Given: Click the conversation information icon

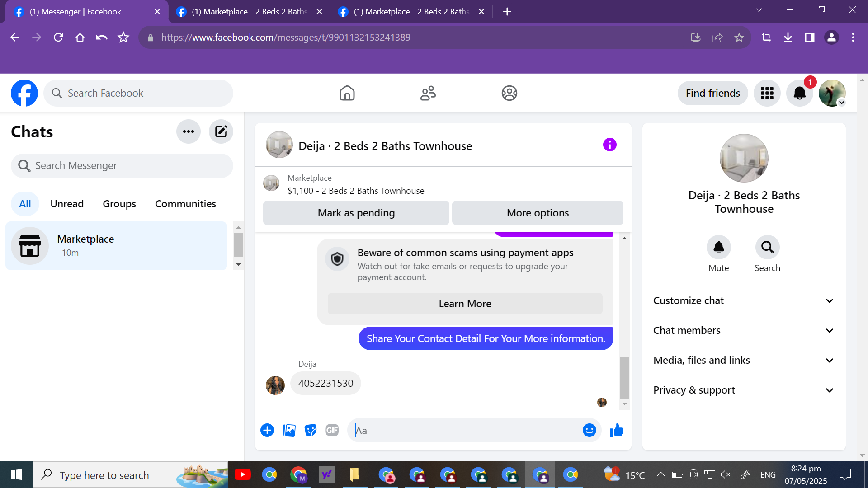Looking at the screenshot, I should (609, 145).
